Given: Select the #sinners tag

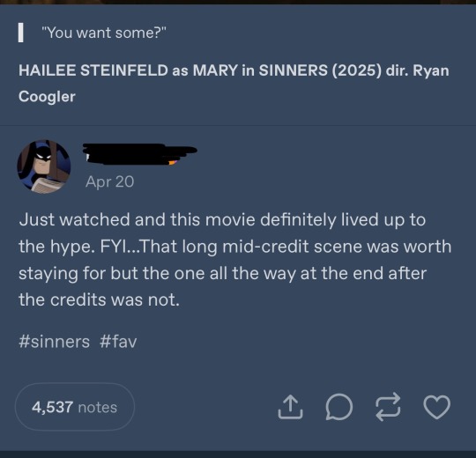Looking at the screenshot, I should click(x=54, y=342).
